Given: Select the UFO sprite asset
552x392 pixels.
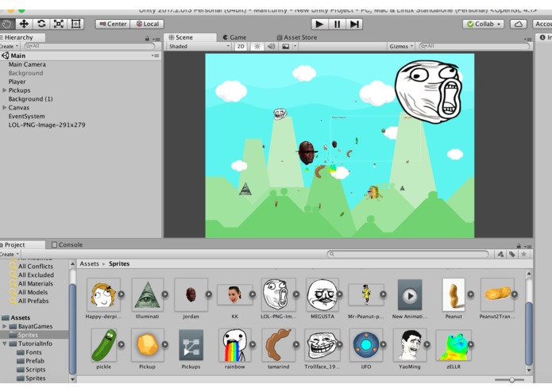Looking at the screenshot, I should click(366, 348).
